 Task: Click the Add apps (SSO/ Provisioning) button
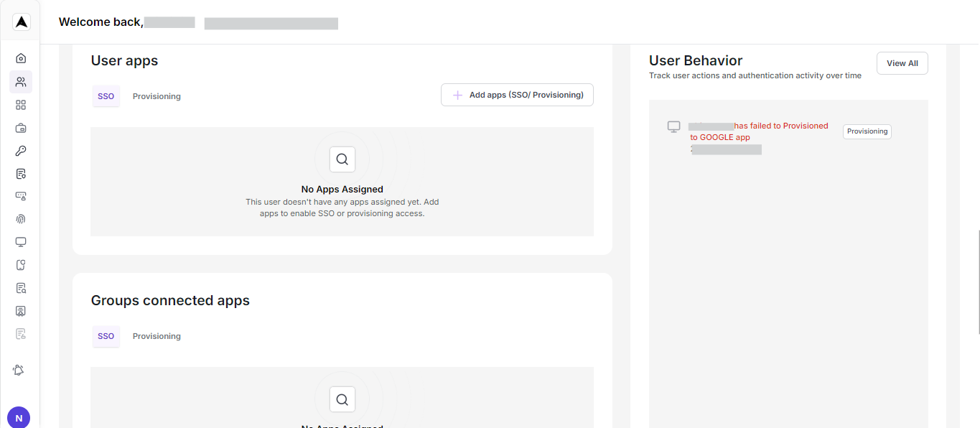point(516,94)
